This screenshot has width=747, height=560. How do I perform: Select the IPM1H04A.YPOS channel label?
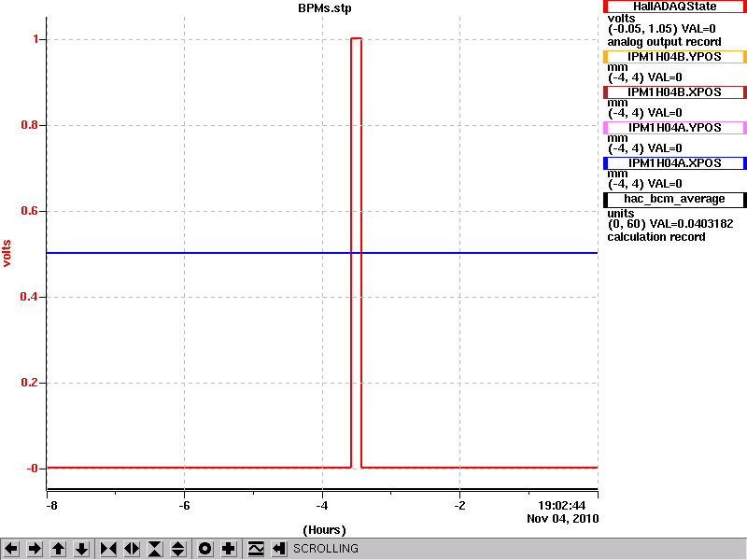[x=674, y=128]
